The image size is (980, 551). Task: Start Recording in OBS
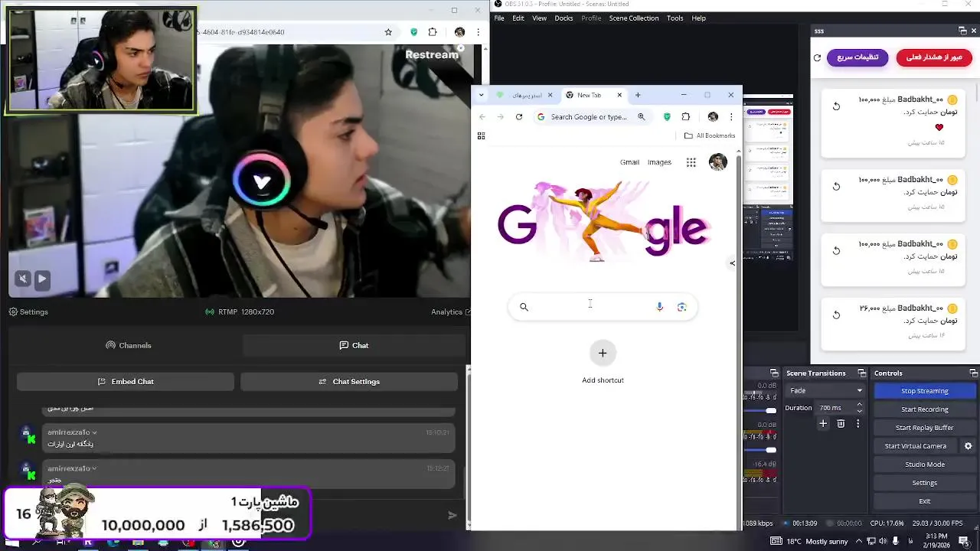(x=925, y=409)
